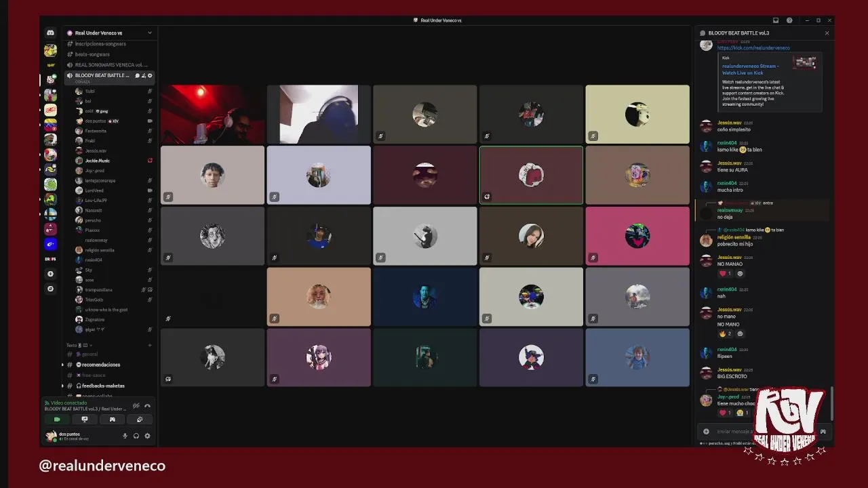Viewport: 868px width, 488px height.
Task: Disconnect from voice channel
Action: click(x=147, y=405)
